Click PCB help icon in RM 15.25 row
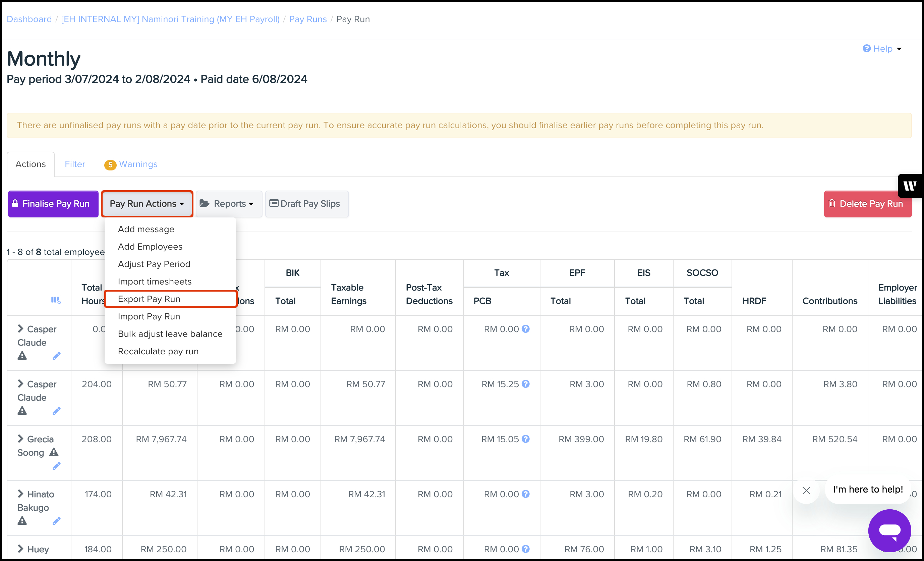The image size is (924, 561). click(526, 384)
